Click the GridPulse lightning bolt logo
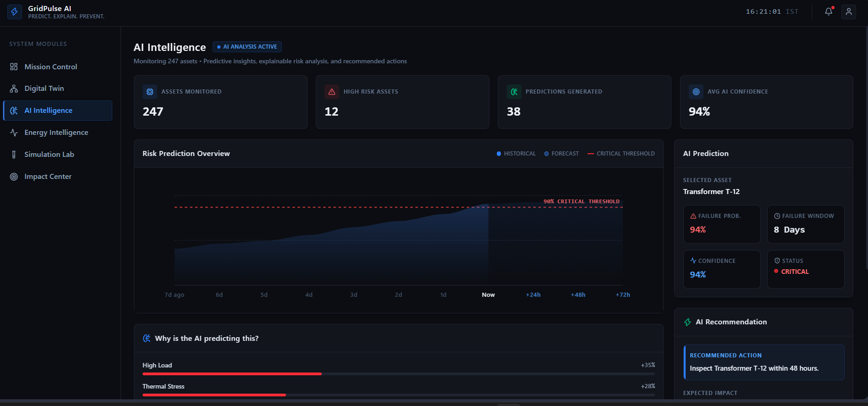This screenshot has width=868, height=406. [15, 12]
